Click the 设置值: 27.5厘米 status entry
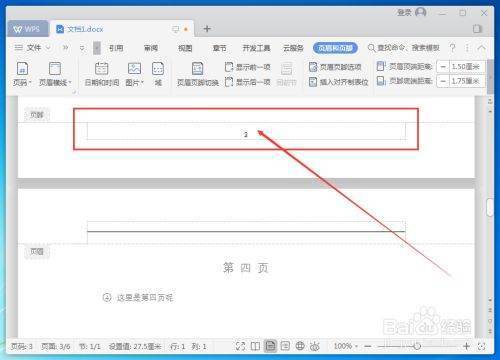 coord(135,347)
